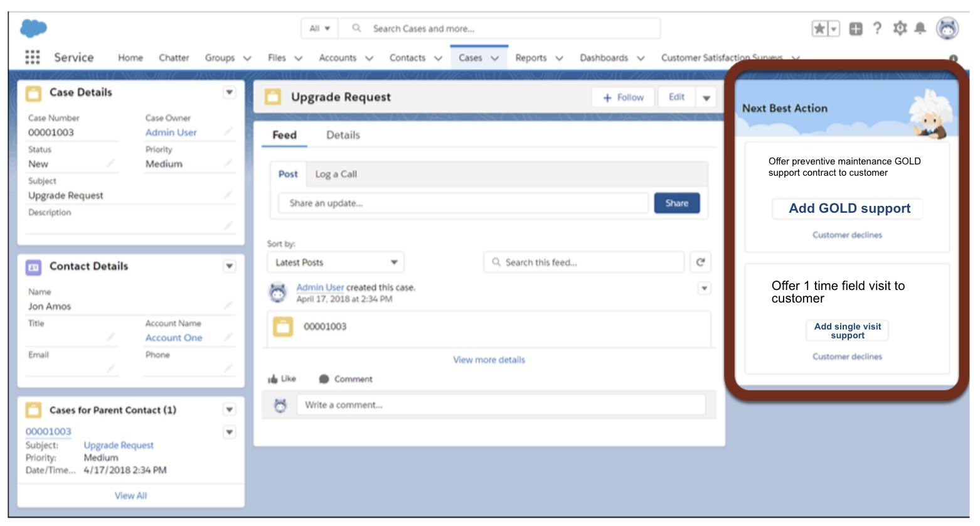The height and width of the screenshot is (526, 980).
Task: Like the case post
Action: coord(282,379)
